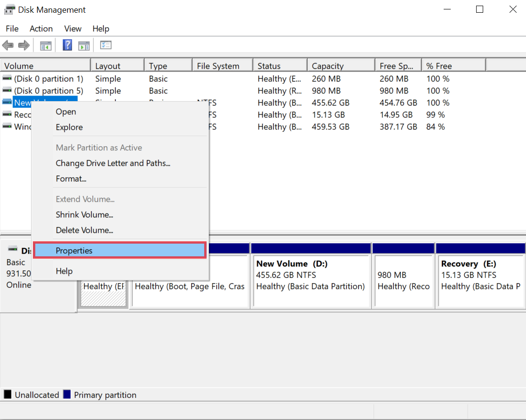Close the Disk Management window

pos(512,9)
